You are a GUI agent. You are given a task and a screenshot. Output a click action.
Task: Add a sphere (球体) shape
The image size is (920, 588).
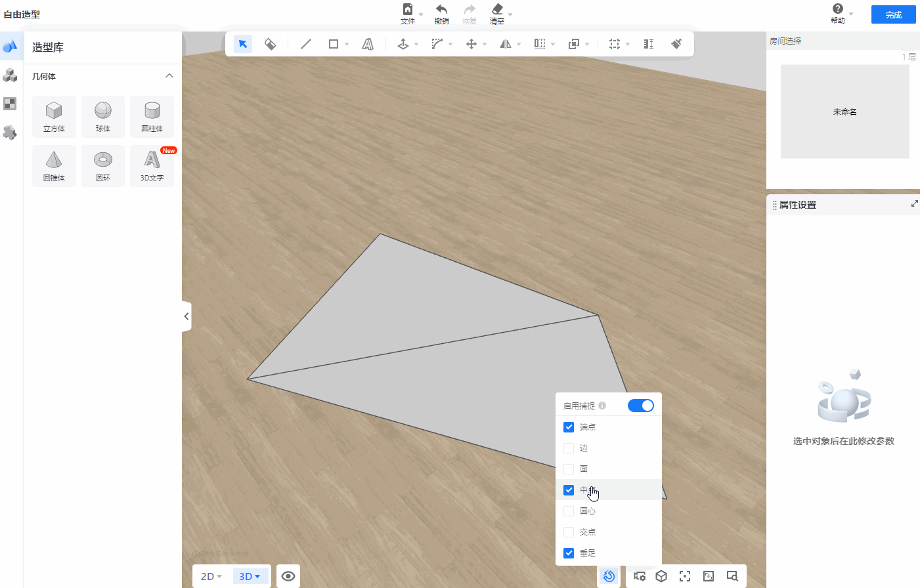103,116
